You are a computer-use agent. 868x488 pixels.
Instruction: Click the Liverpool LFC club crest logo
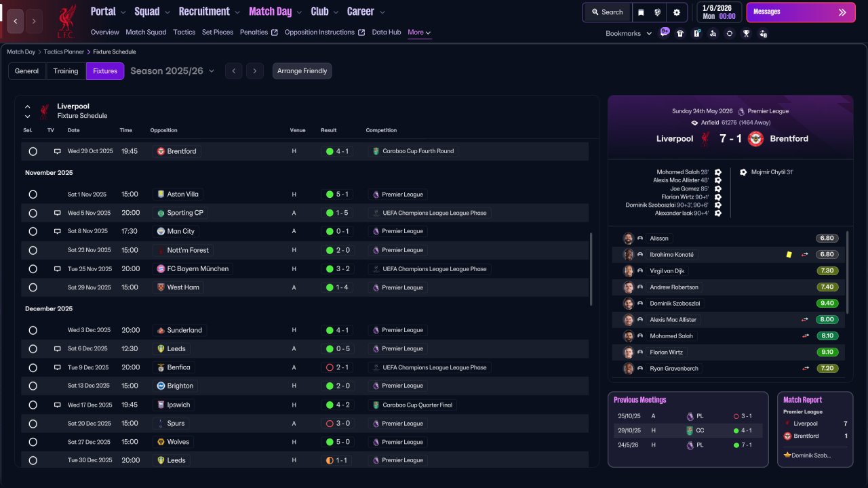click(x=66, y=21)
